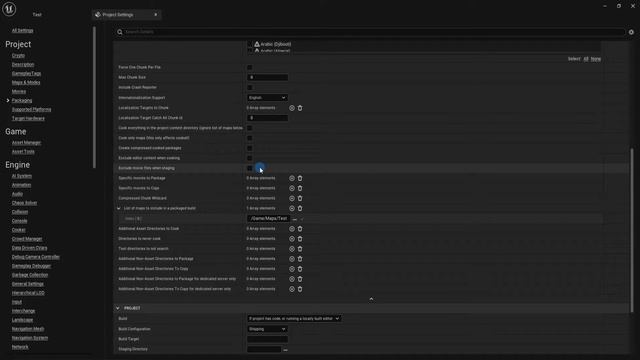Collapse the PROJECT section header
Viewport: 640px width, 360px height.
click(118, 308)
